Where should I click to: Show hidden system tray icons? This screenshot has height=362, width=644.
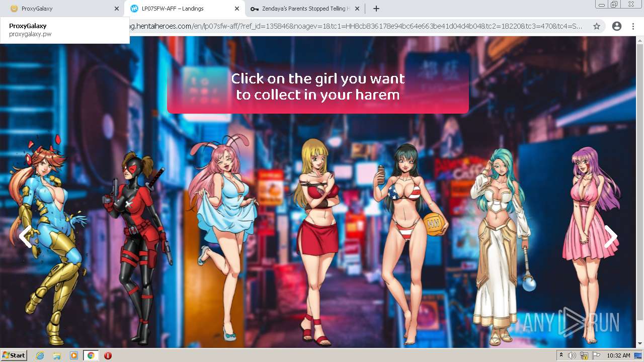(561, 355)
